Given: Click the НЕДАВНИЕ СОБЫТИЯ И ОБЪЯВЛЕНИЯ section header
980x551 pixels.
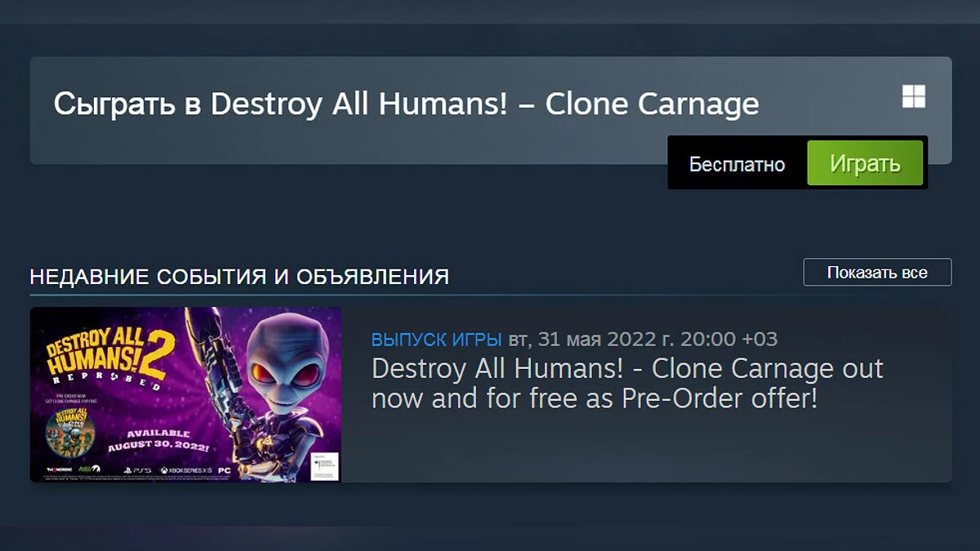Looking at the screenshot, I should 239,277.
